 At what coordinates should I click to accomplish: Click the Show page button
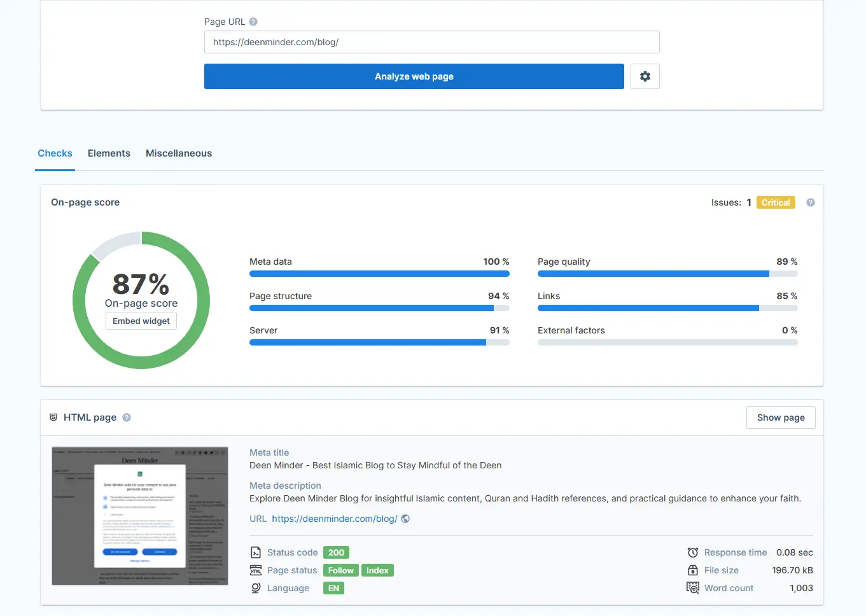[x=780, y=417]
